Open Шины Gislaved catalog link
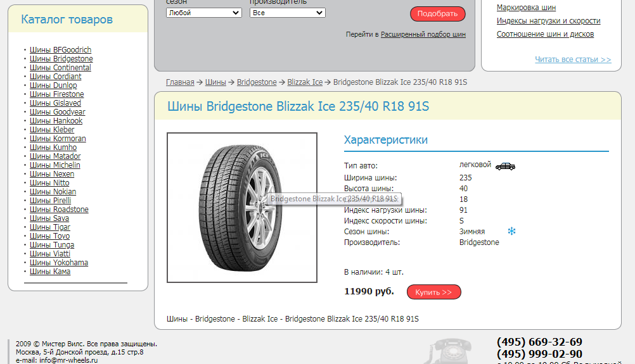 (55, 103)
